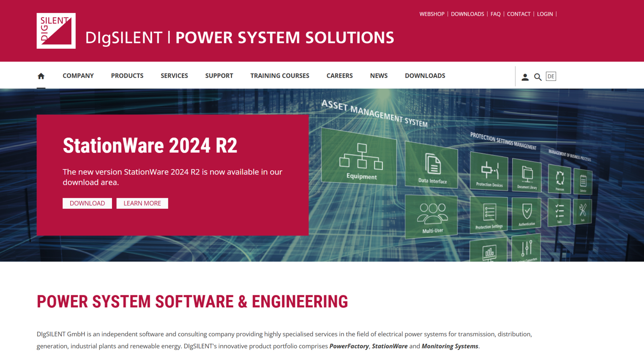Click the Equipment tile icon
Viewport: 644px width, 360px height.
click(361, 156)
